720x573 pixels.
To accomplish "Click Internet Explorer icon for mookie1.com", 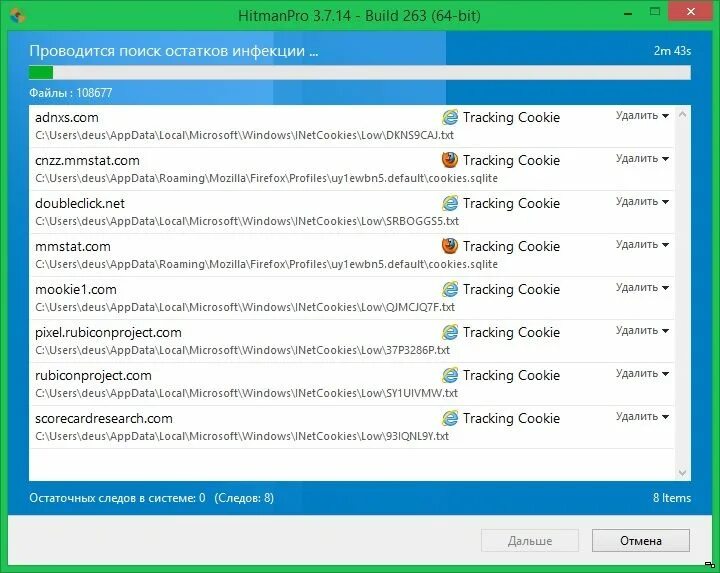I will coord(450,289).
